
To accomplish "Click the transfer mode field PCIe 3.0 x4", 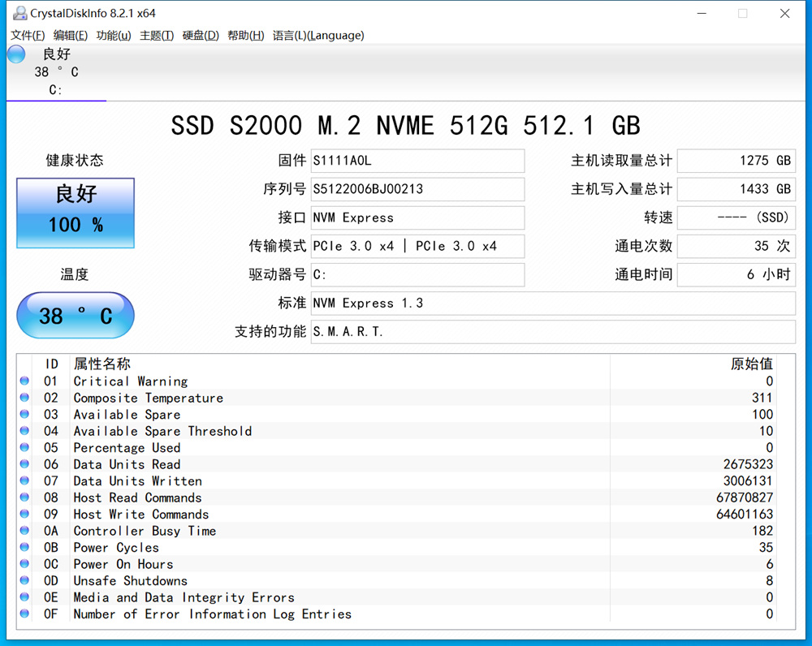I will (417, 246).
